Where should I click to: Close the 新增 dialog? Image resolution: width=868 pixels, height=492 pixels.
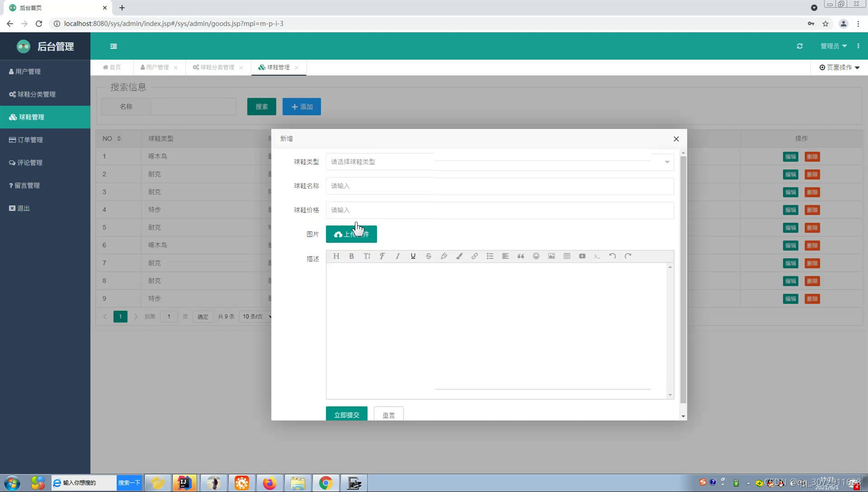pyautogui.click(x=676, y=139)
